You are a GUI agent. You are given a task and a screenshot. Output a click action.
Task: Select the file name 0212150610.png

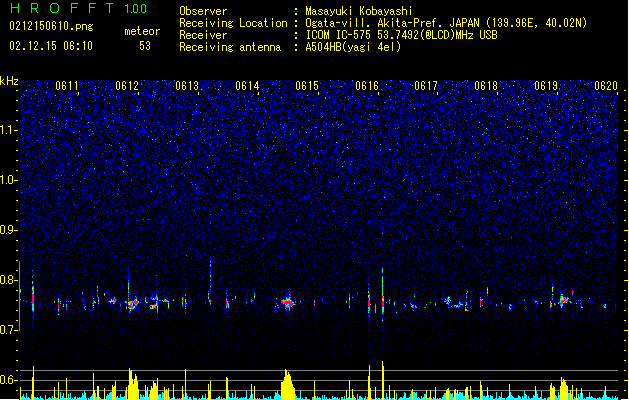pyautogui.click(x=51, y=26)
